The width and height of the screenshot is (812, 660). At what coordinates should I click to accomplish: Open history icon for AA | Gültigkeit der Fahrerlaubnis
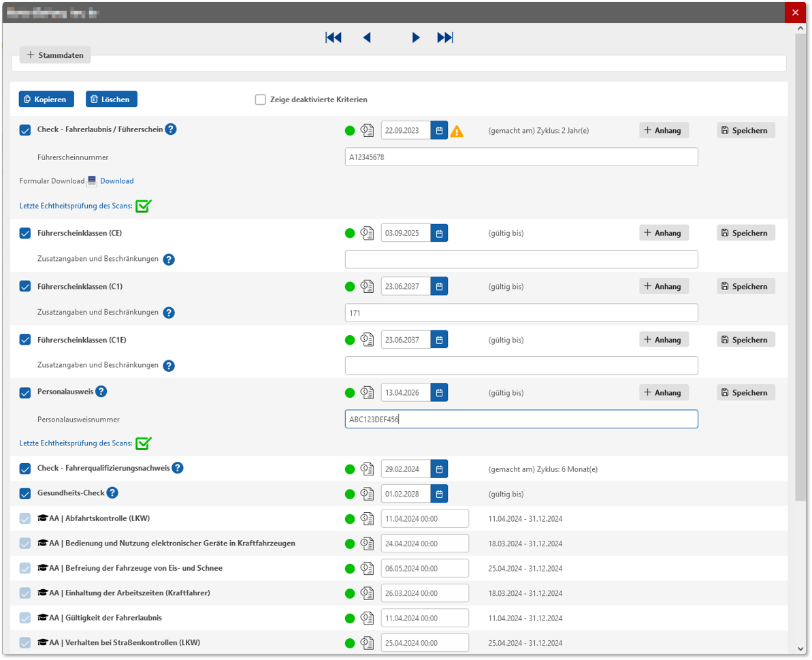click(x=367, y=618)
